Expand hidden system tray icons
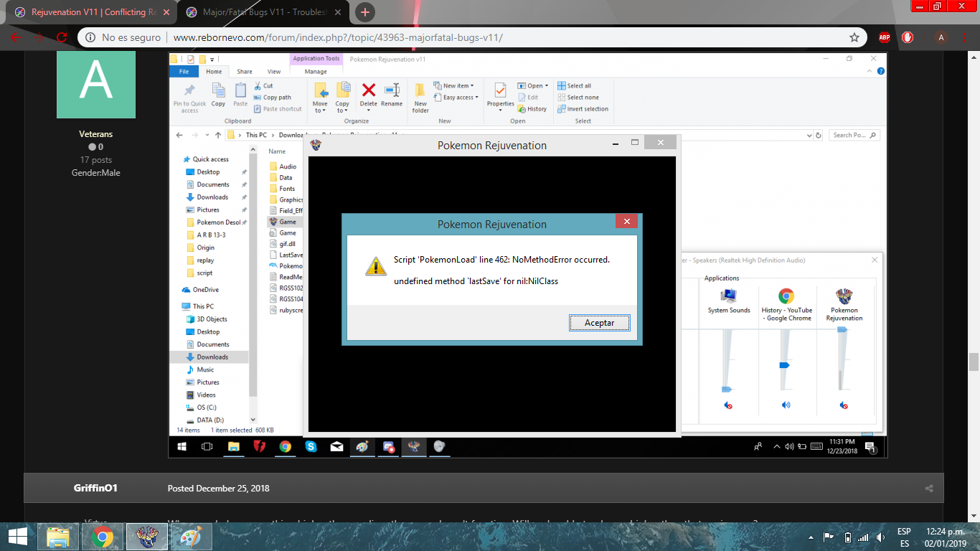This screenshot has width=980, height=551. (811, 537)
